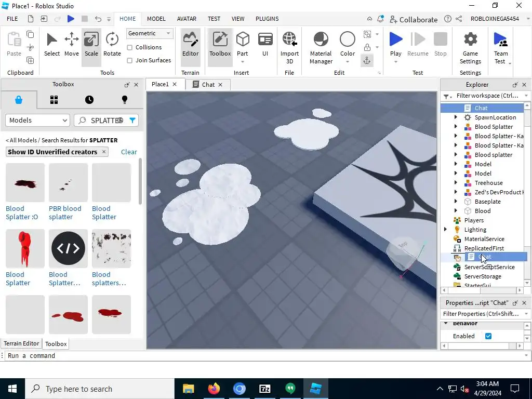Open the UI insert tool

pyautogui.click(x=265, y=45)
